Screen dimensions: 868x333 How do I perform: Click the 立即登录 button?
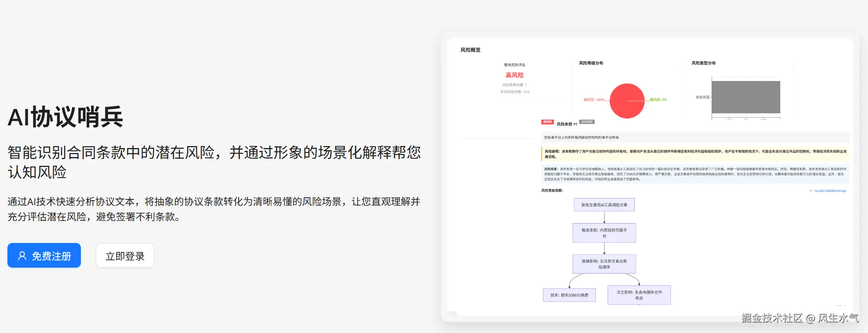(x=125, y=255)
